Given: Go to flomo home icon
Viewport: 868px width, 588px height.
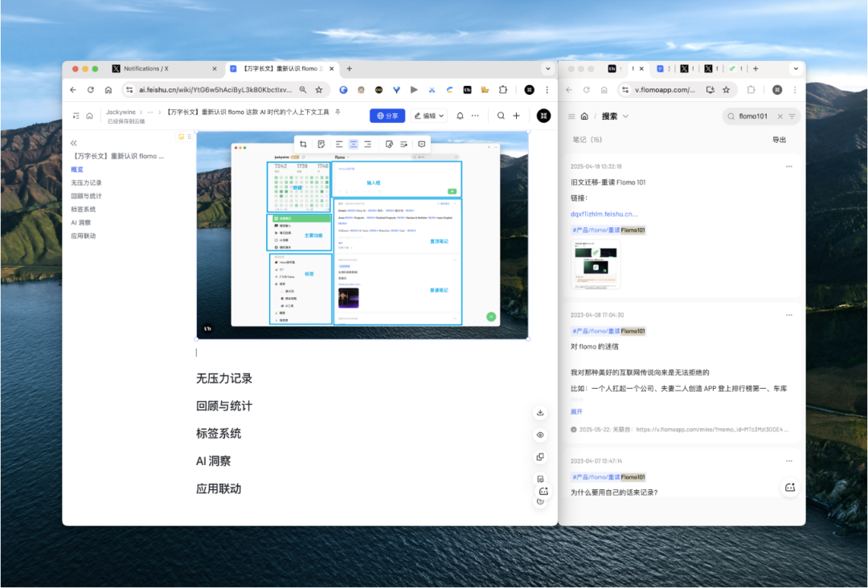Looking at the screenshot, I should (x=584, y=116).
